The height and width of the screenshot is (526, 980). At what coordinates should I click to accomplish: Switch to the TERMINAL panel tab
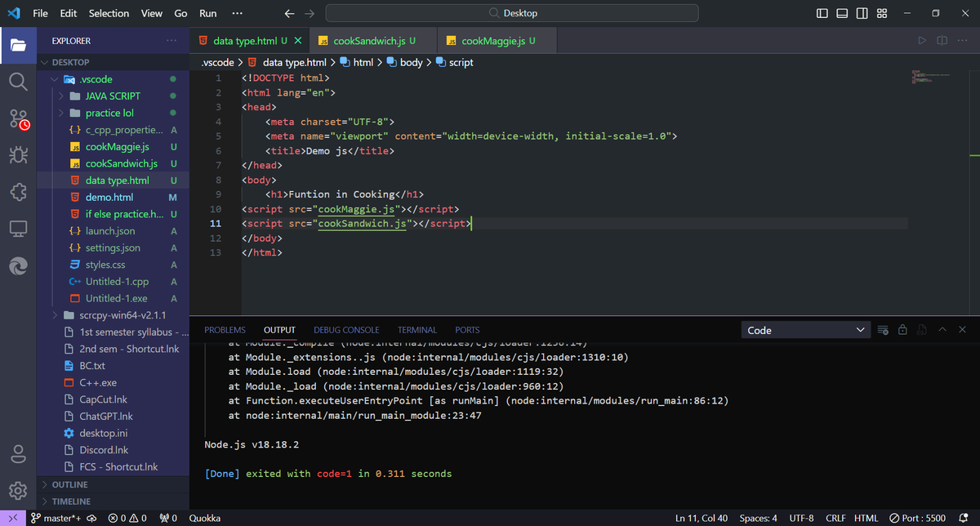[417, 330]
